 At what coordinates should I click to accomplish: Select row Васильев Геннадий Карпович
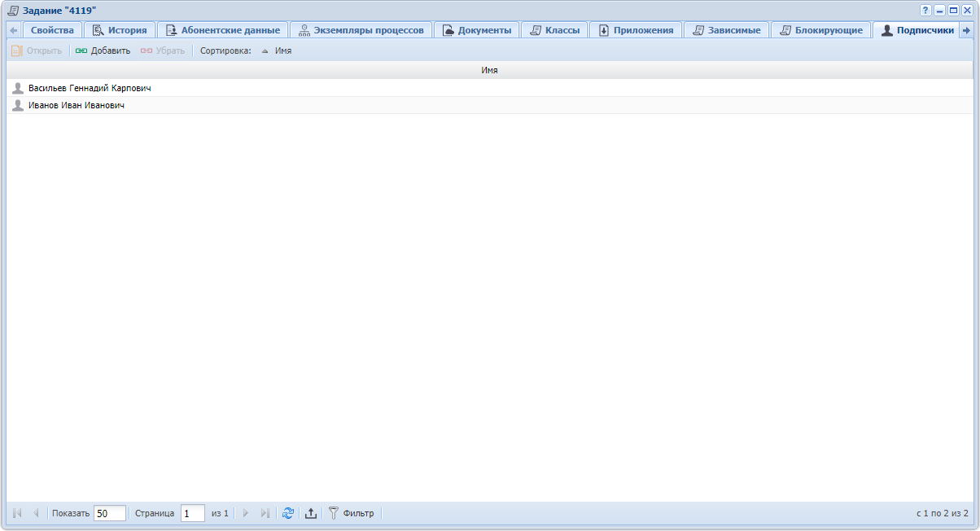coord(489,88)
